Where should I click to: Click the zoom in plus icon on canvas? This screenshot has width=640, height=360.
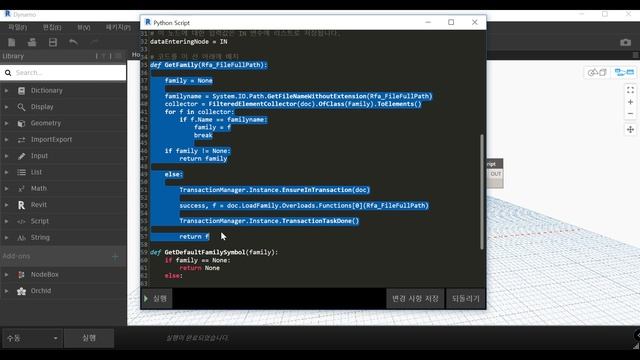pos(630,102)
